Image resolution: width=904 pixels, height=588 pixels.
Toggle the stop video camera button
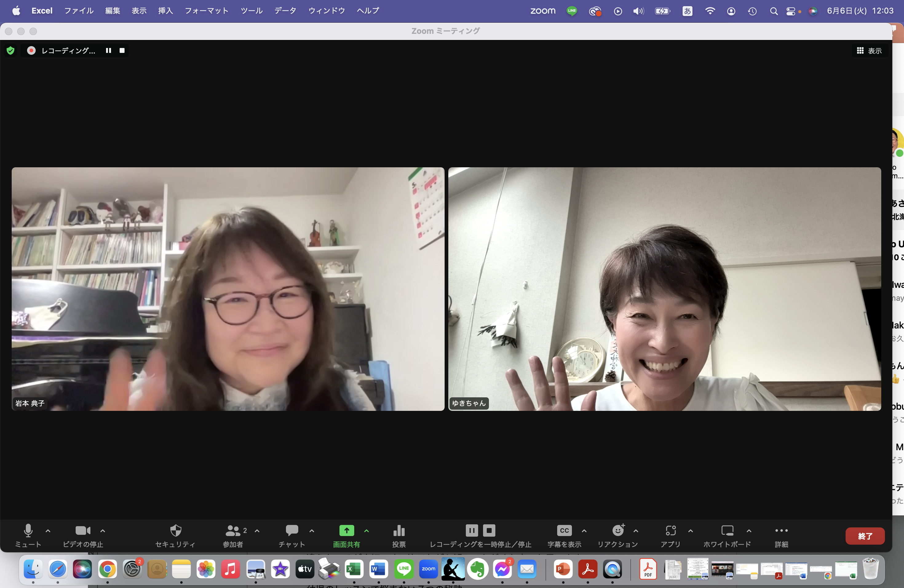click(x=83, y=530)
